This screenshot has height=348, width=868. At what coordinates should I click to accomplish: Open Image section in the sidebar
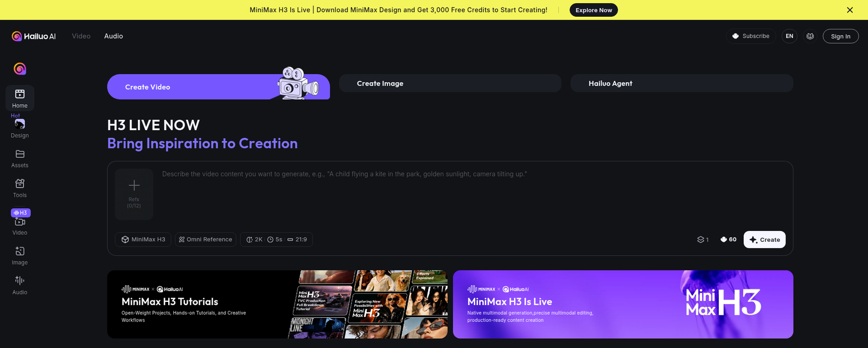[20, 255]
